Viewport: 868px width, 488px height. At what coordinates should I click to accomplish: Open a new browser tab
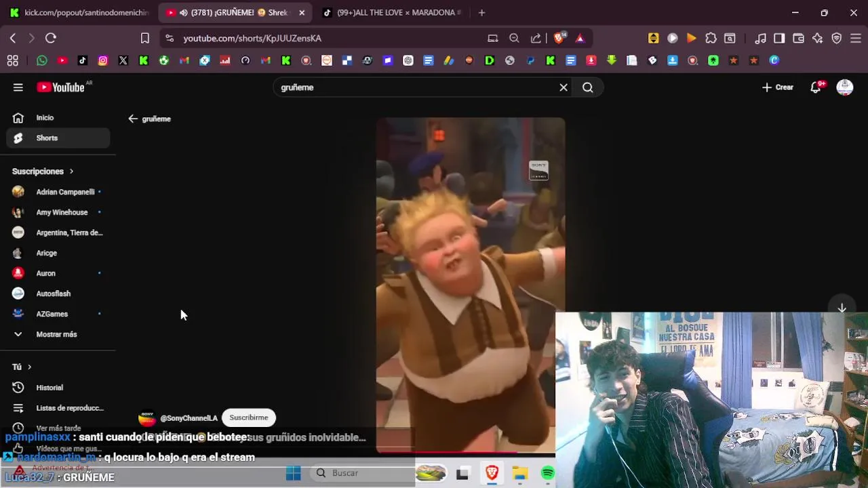point(481,13)
